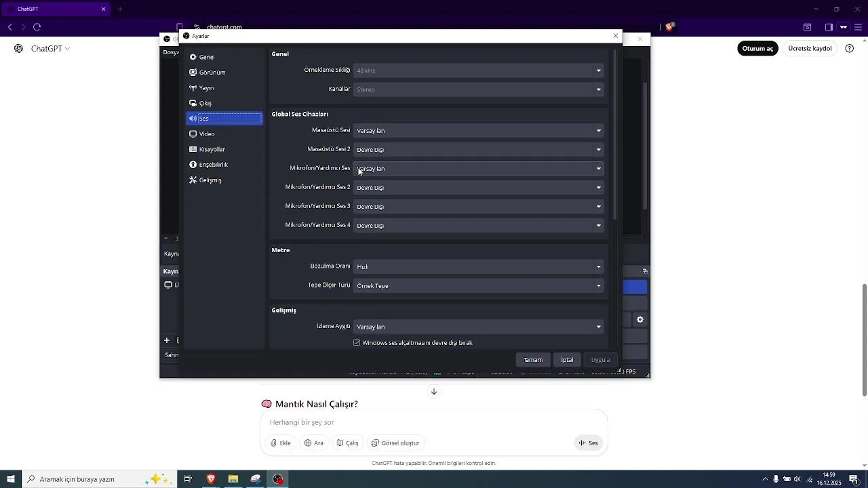
Task: Open the Video settings category
Action: [x=224, y=134]
